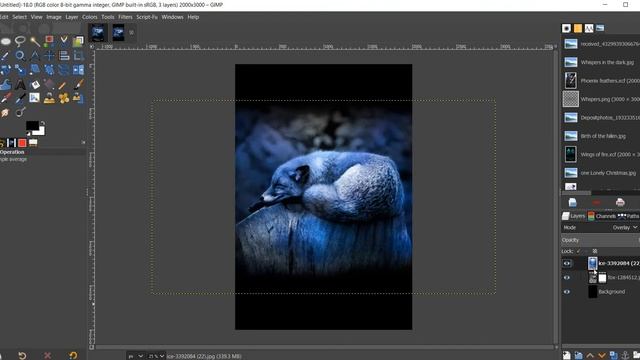The height and width of the screenshot is (360, 640).
Task: Toggle lock pixels for the layer
Action: (x=578, y=251)
